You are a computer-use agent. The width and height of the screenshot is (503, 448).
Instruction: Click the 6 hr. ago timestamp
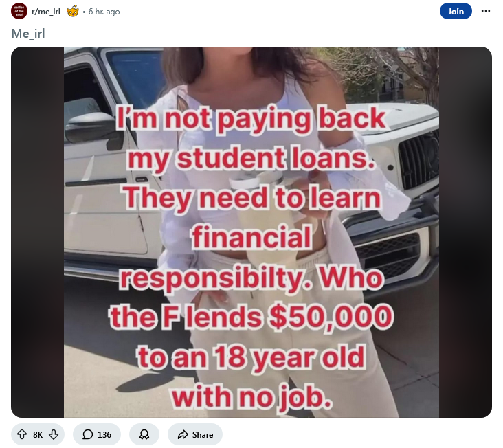(104, 12)
